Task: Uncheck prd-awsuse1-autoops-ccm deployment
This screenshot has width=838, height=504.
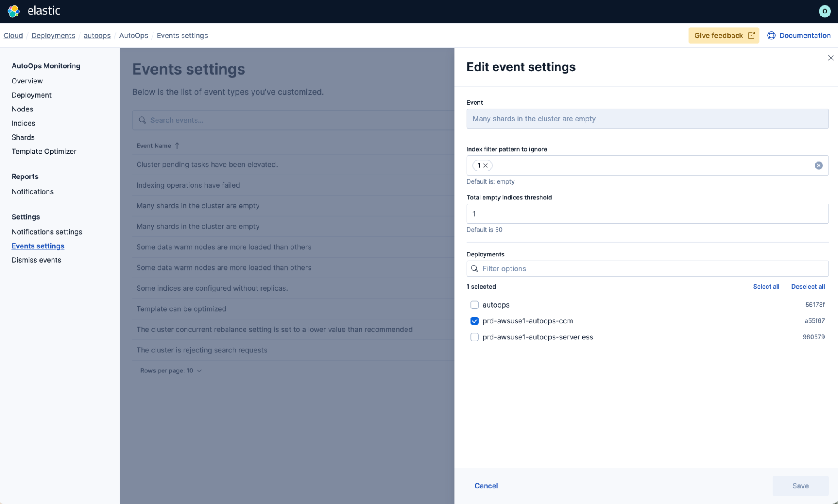Action: click(x=474, y=321)
